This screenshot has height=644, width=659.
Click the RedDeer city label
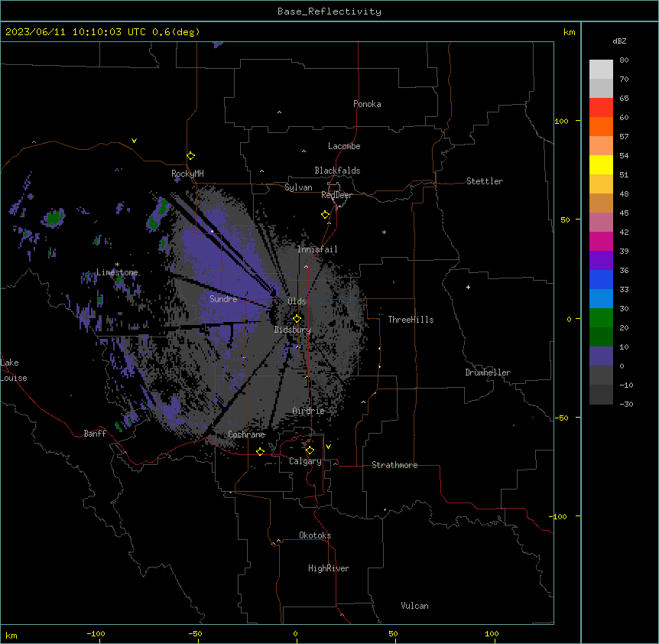tap(336, 195)
